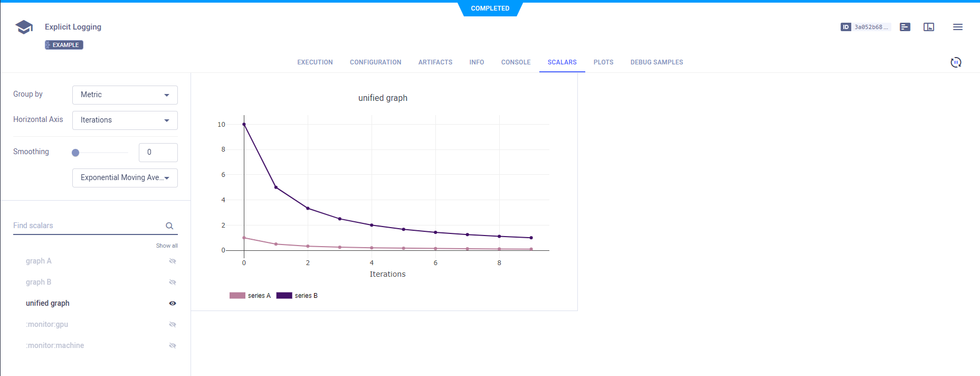Screen dimensions: 980x376
Task: Switch to the CONSOLE tab
Action: point(516,62)
